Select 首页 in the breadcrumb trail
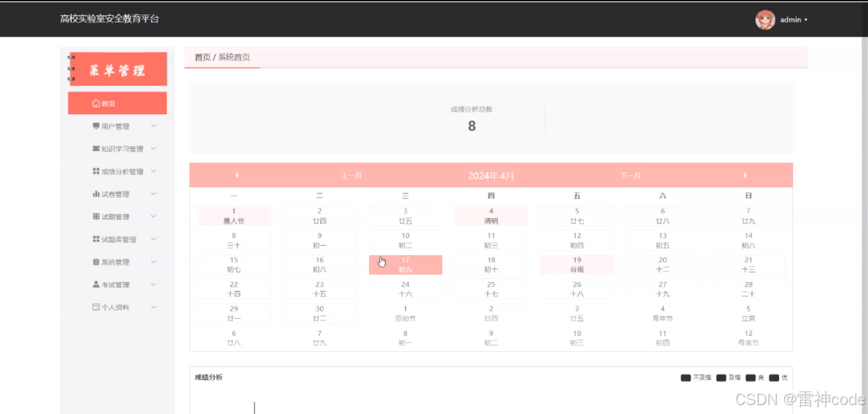 [201, 57]
